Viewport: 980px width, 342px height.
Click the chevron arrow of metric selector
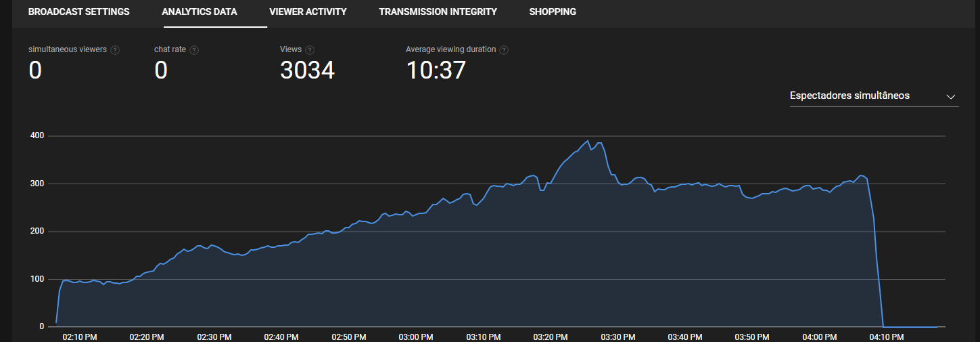[x=950, y=96]
